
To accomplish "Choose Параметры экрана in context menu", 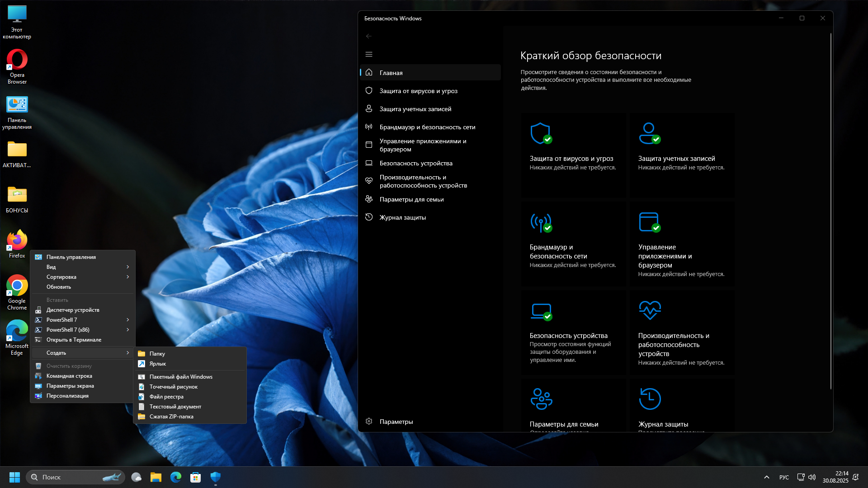I will click(x=83, y=386).
